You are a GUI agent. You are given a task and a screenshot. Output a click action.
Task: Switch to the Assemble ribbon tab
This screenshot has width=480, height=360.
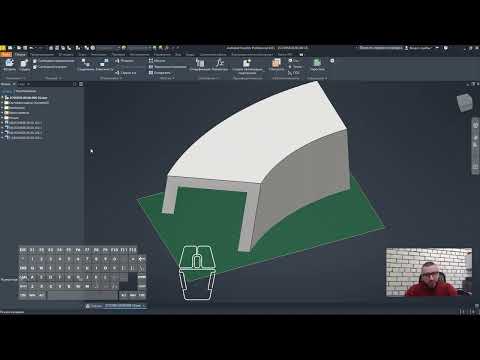(x=20, y=54)
